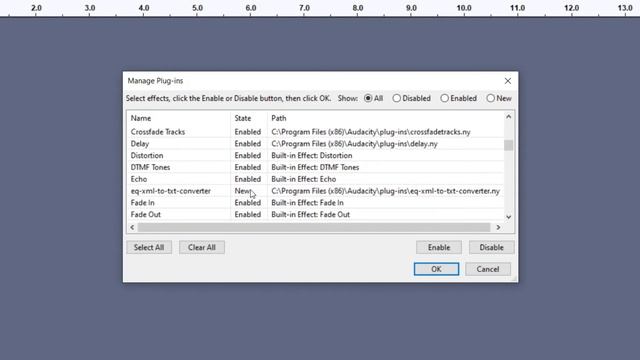The height and width of the screenshot is (360, 640).
Task: Close the Manage Plug-ins dialog
Action: (508, 81)
